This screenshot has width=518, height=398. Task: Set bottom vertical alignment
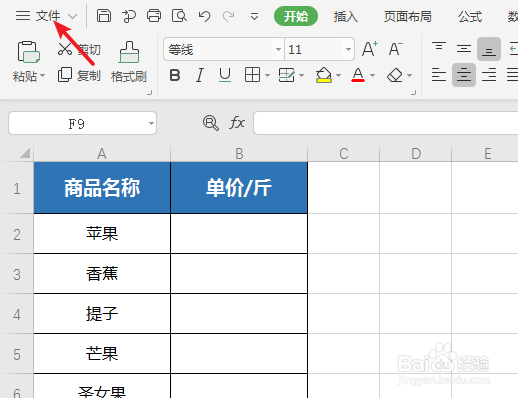pyautogui.click(x=489, y=49)
